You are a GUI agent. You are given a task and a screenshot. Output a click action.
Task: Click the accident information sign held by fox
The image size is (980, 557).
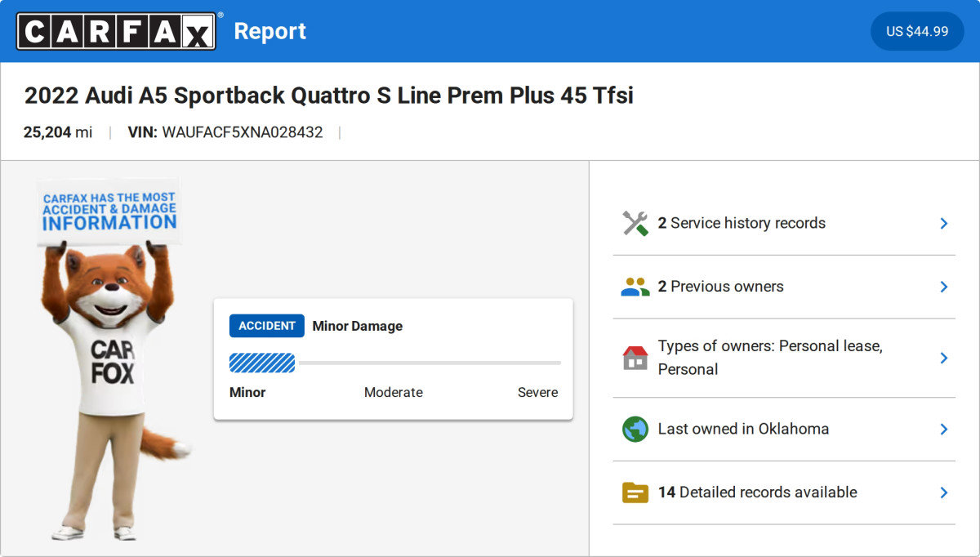(109, 210)
